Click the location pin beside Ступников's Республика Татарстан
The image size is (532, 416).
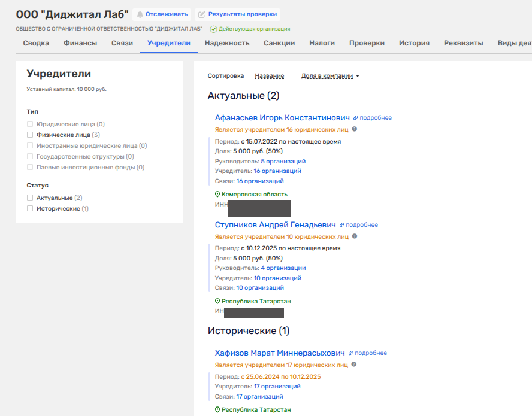coord(217,301)
